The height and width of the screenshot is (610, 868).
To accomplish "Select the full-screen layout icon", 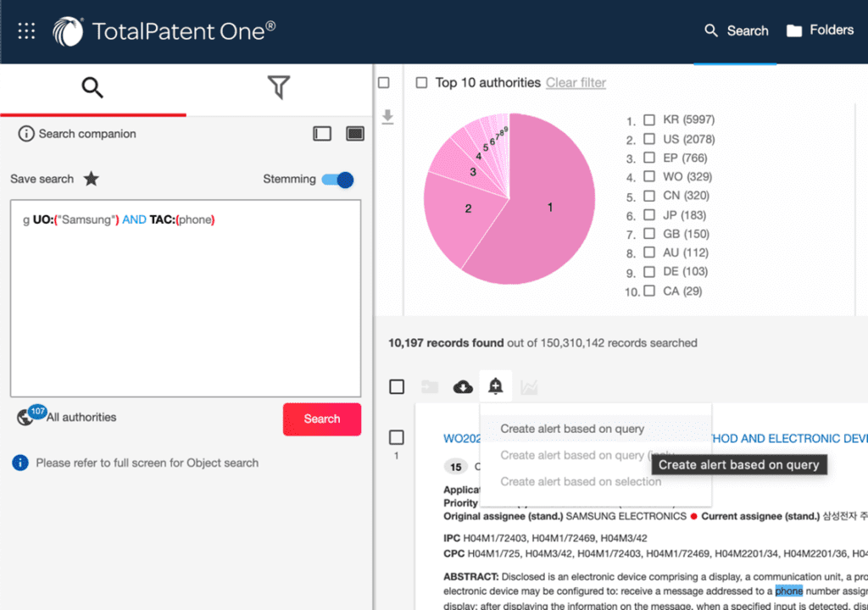I will point(355,133).
